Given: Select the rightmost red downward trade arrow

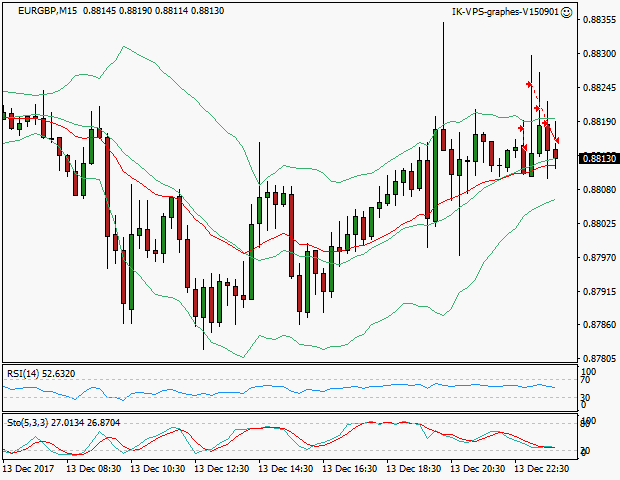Looking at the screenshot, I should [x=557, y=140].
